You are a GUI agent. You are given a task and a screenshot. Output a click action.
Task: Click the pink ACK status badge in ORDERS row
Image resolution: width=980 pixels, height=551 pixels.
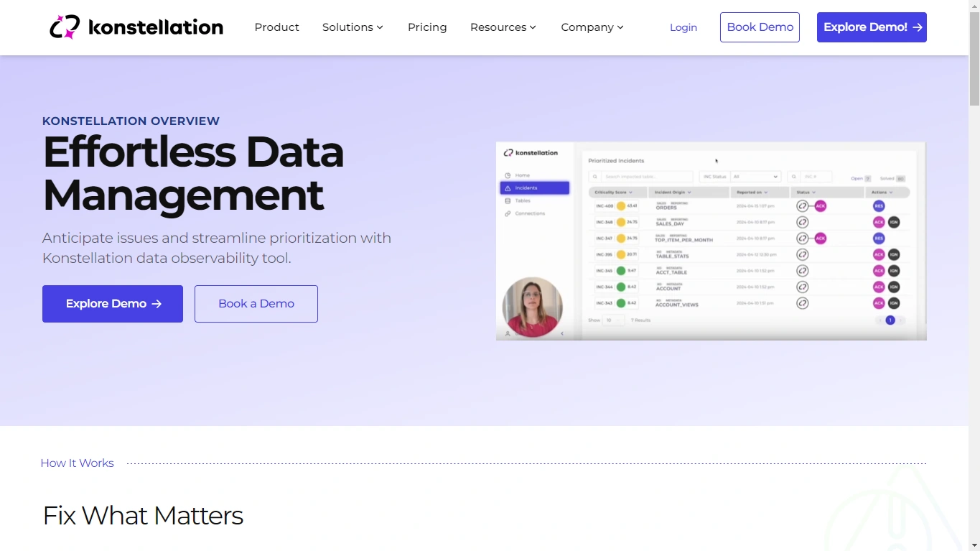click(821, 206)
